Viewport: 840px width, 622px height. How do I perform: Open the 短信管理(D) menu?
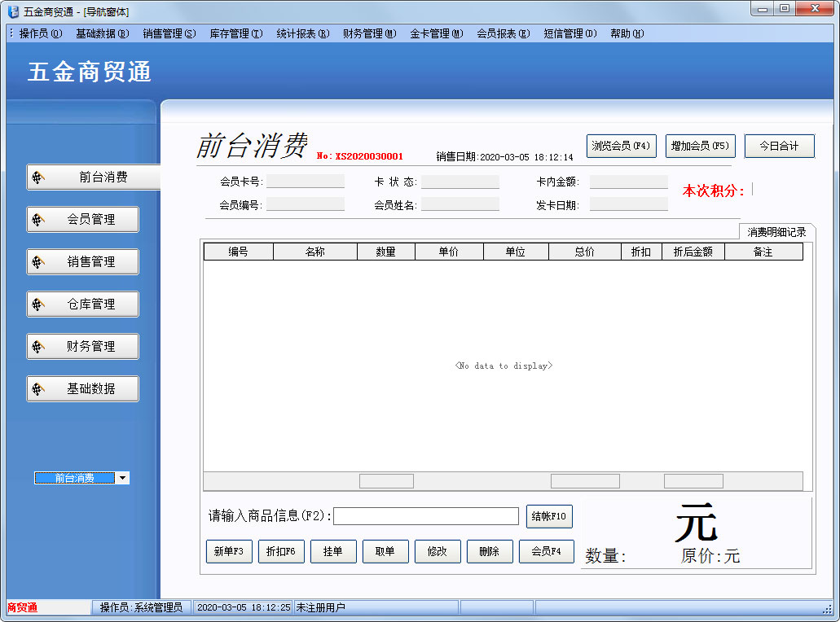click(570, 33)
